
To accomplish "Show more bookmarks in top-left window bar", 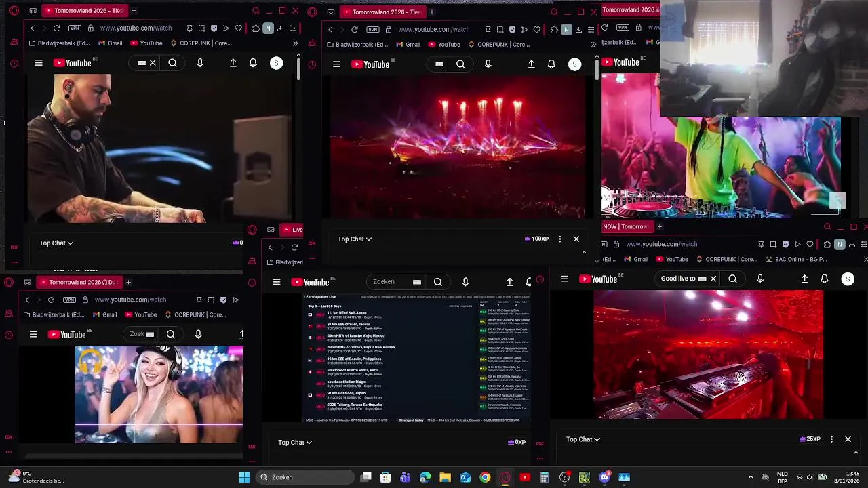I will pos(295,43).
